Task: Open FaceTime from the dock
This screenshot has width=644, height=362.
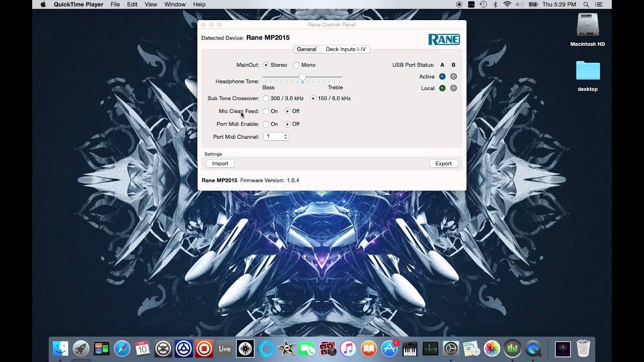Action: [307, 348]
